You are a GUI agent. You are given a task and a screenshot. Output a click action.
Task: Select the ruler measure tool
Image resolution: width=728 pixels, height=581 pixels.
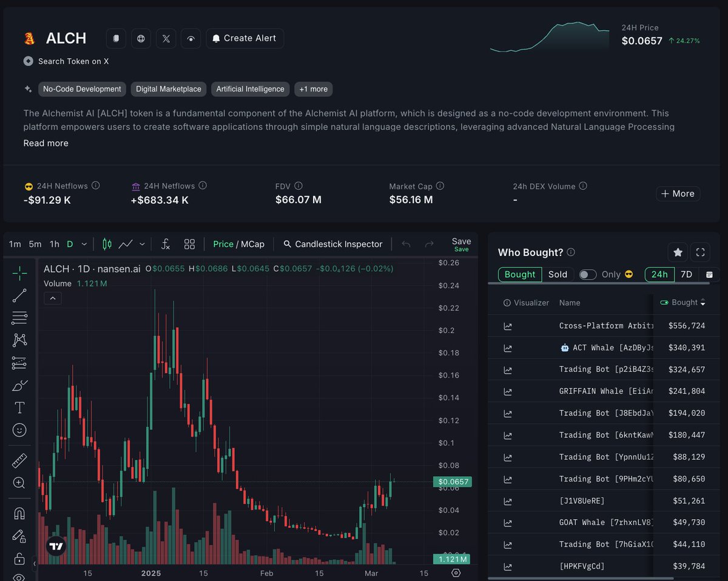[x=19, y=461]
